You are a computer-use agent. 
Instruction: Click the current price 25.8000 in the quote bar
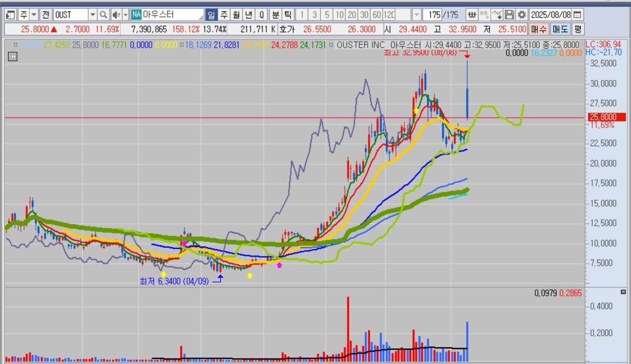[35, 30]
